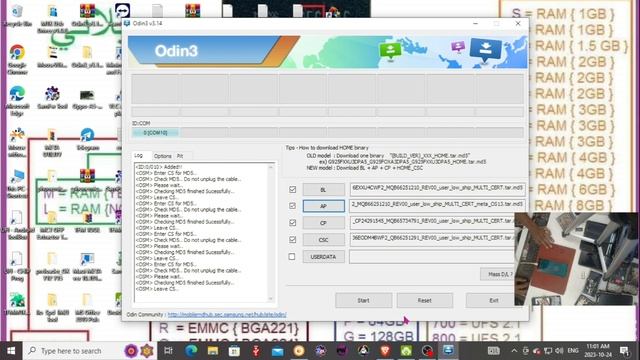Open the notification center icon

[x=624, y=351]
